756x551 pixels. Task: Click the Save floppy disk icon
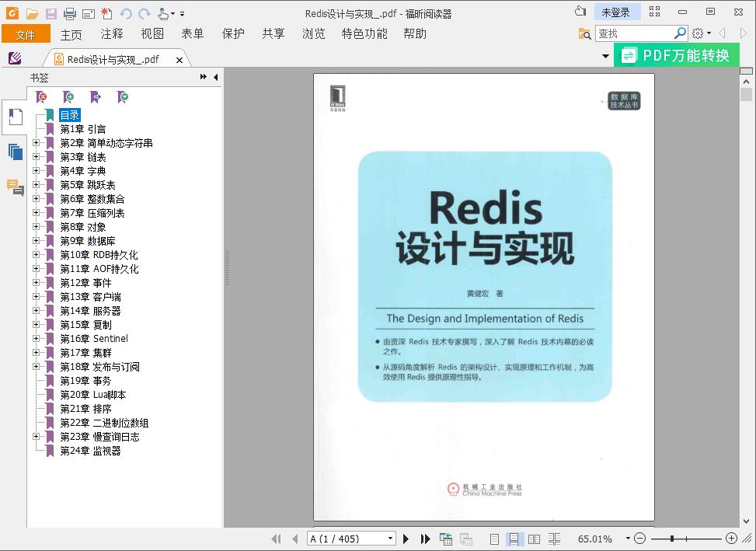[51, 13]
